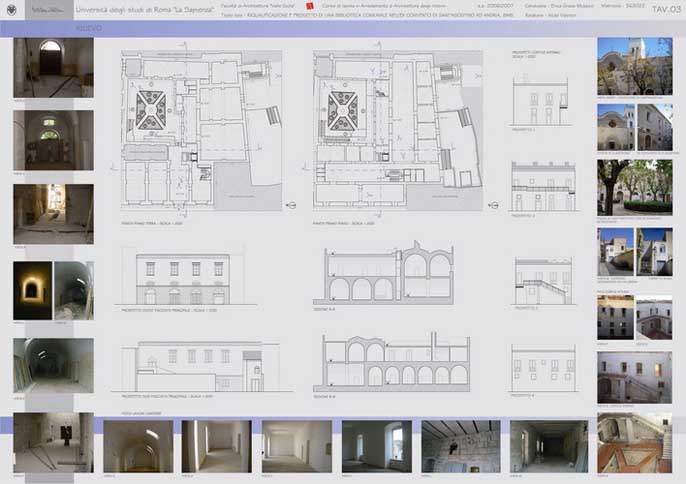The width and height of the screenshot is (686, 484).
Task: Select the 'TAV.03' sheet number
Action: click(x=666, y=10)
